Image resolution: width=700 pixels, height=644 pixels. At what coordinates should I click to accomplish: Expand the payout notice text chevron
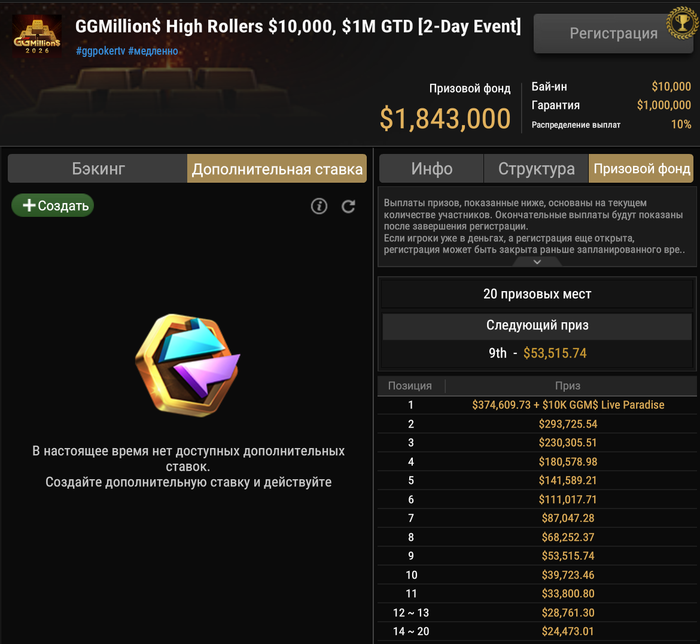pos(537,262)
